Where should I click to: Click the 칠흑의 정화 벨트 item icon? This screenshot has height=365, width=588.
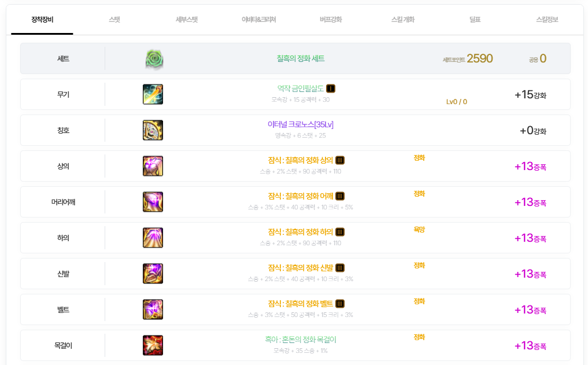point(153,309)
